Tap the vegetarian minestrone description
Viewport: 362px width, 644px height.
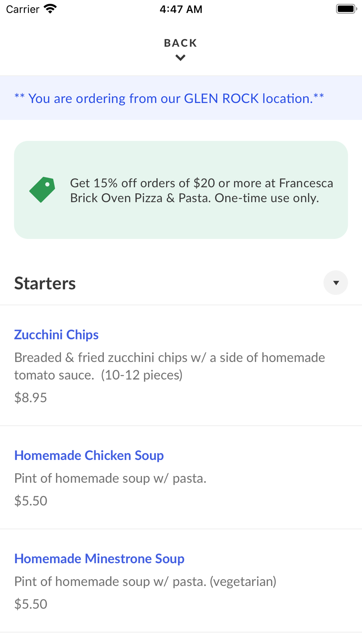145,581
